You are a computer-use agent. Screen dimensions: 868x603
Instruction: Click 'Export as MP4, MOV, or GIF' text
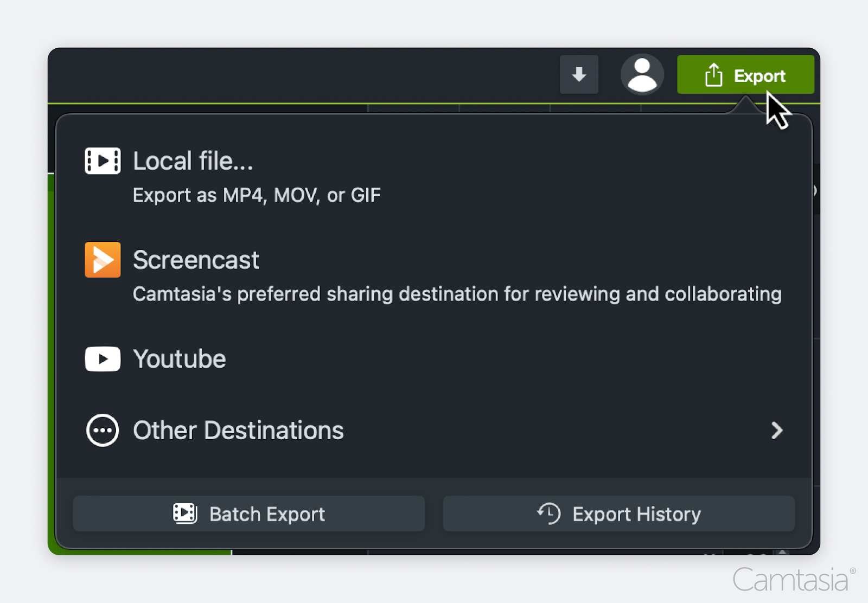click(257, 195)
